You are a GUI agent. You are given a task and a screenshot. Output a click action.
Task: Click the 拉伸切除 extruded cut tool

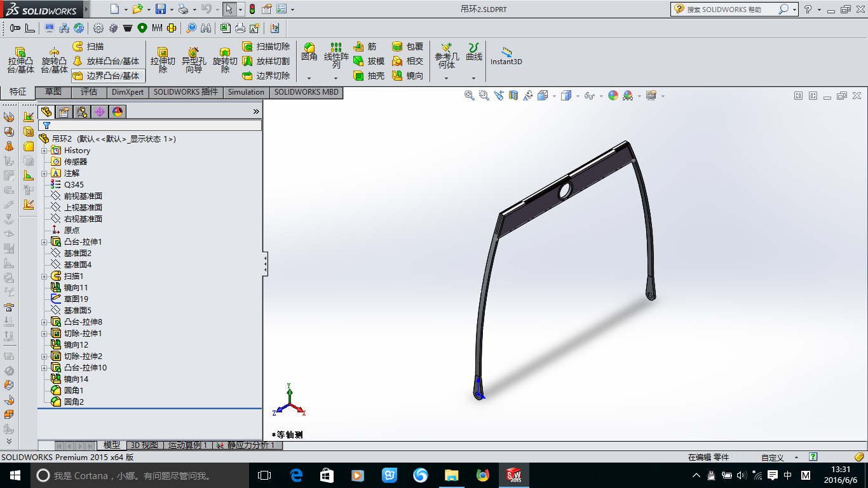163,61
